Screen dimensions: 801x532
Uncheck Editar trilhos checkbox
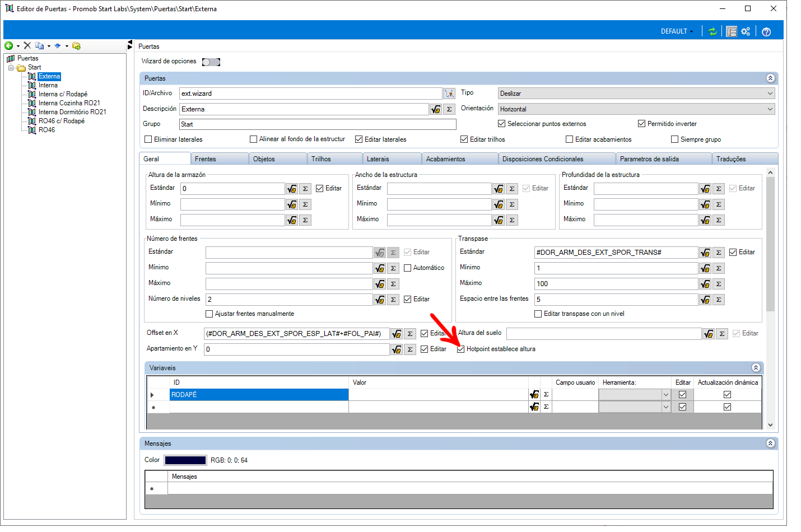(x=464, y=139)
